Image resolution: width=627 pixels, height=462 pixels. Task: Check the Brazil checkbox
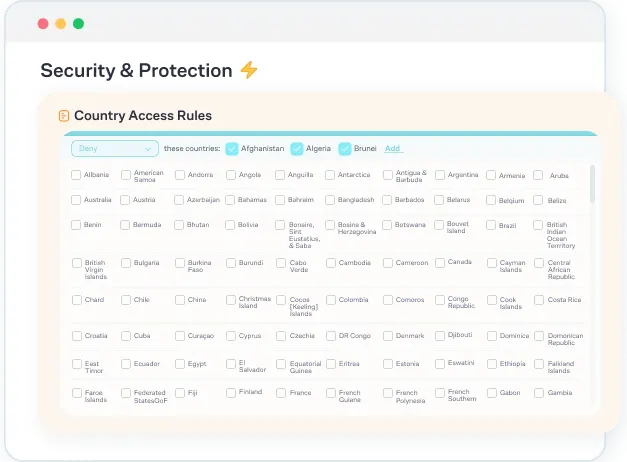(x=491, y=225)
